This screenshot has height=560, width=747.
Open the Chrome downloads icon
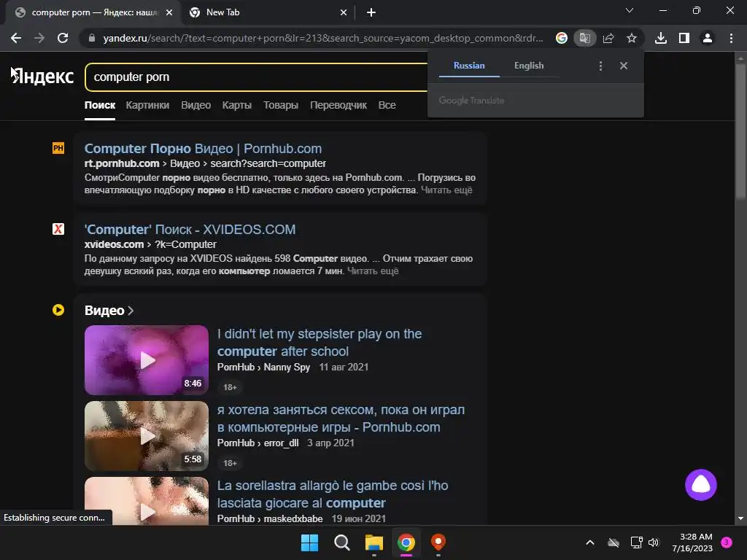click(x=661, y=38)
